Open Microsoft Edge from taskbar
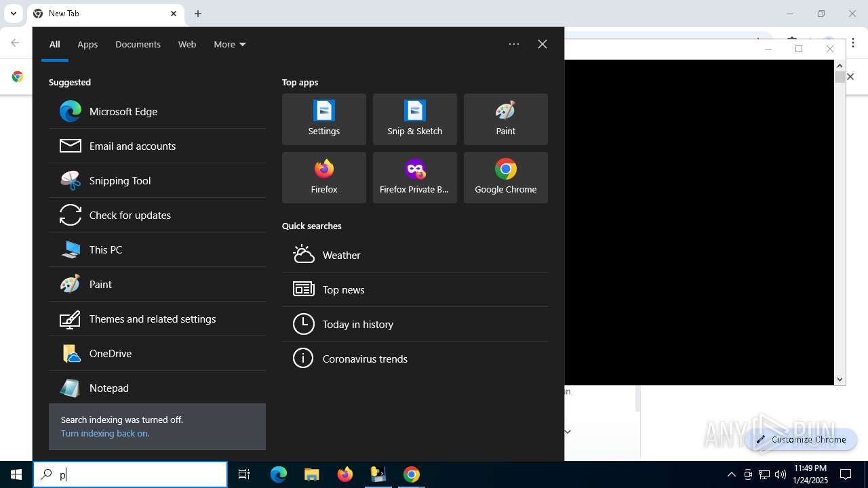This screenshot has height=488, width=868. click(x=279, y=474)
